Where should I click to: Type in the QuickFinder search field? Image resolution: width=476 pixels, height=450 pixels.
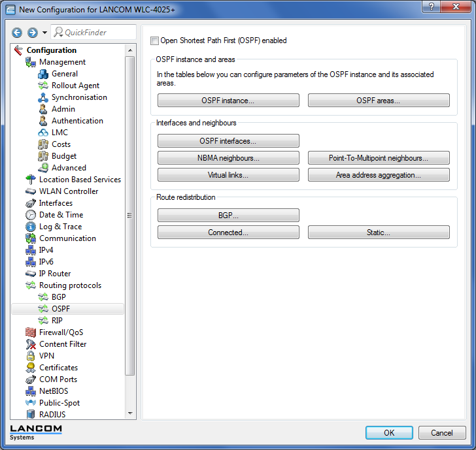(x=98, y=33)
